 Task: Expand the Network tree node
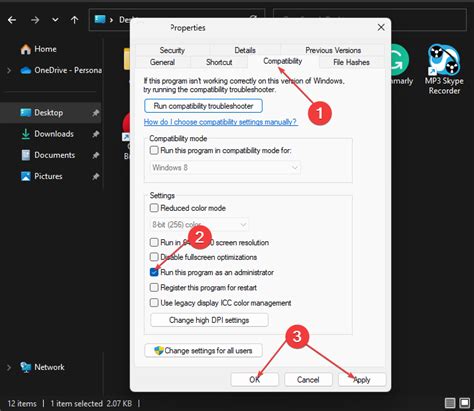click(x=9, y=367)
